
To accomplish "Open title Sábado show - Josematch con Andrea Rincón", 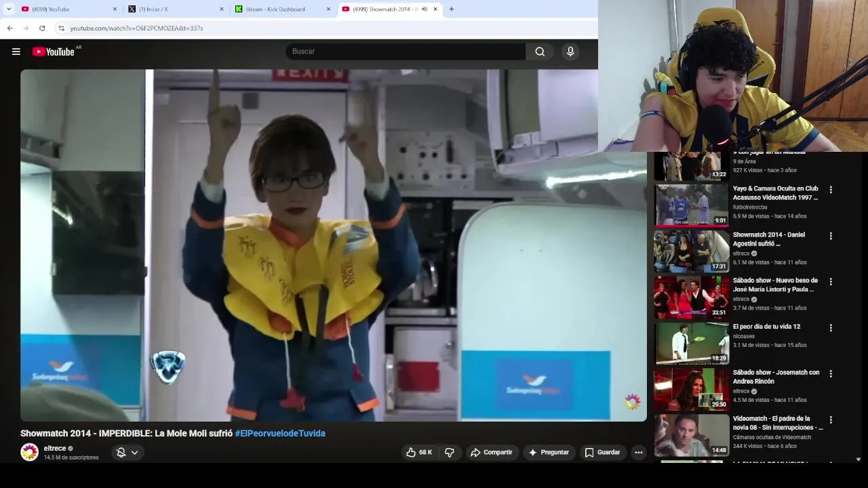I will pyautogui.click(x=776, y=377).
